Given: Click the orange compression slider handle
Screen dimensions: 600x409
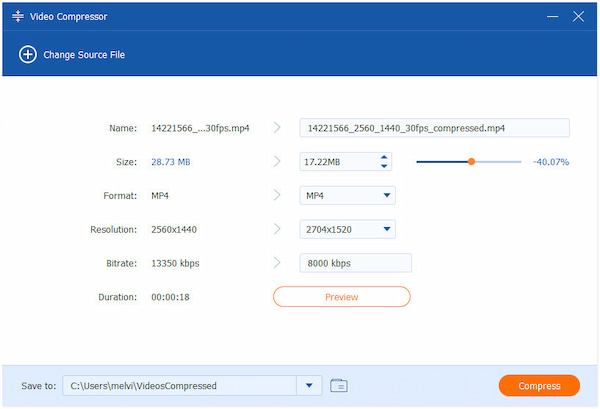Looking at the screenshot, I should point(471,162).
